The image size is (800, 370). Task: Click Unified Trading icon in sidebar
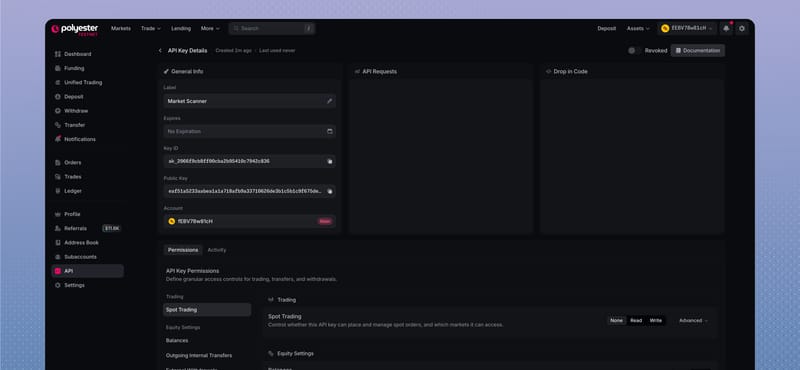point(58,83)
